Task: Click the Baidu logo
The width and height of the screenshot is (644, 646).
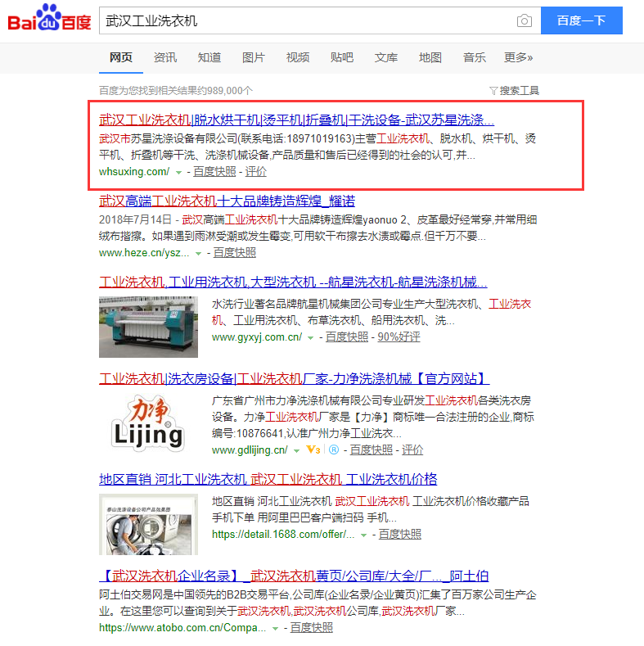Action: click(49, 18)
